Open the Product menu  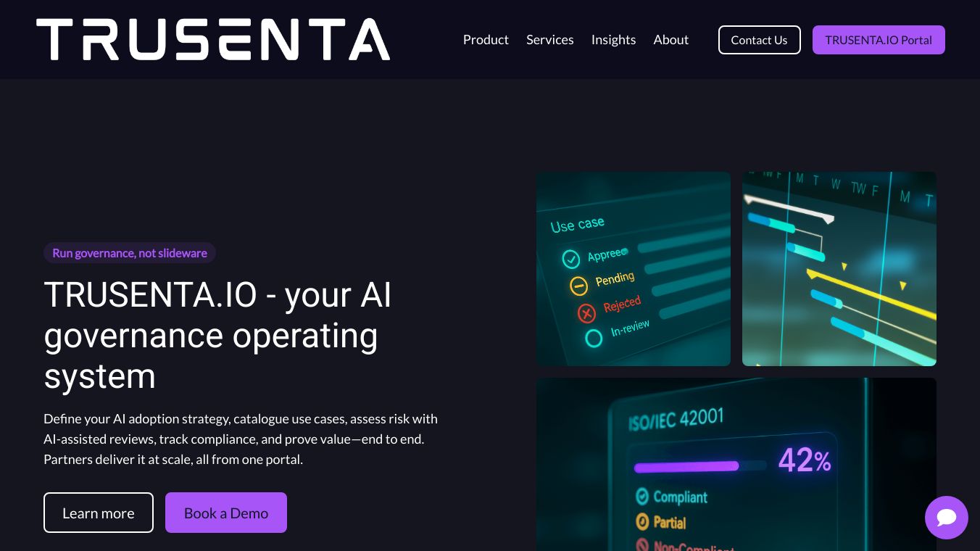pyautogui.click(x=486, y=40)
